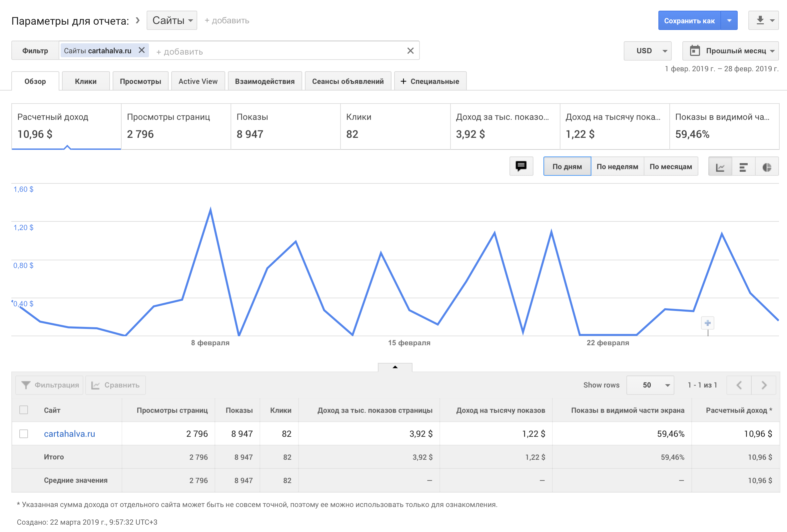Switch to the Клики tab
This screenshot has height=532, width=787.
pos(86,81)
